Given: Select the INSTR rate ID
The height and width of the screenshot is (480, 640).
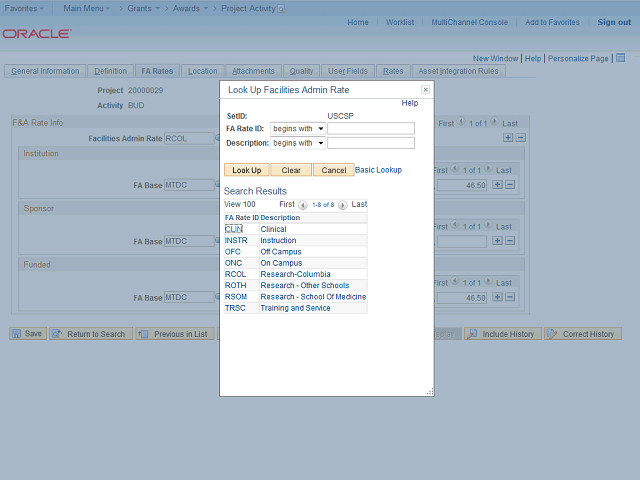Looking at the screenshot, I should click(236, 240).
